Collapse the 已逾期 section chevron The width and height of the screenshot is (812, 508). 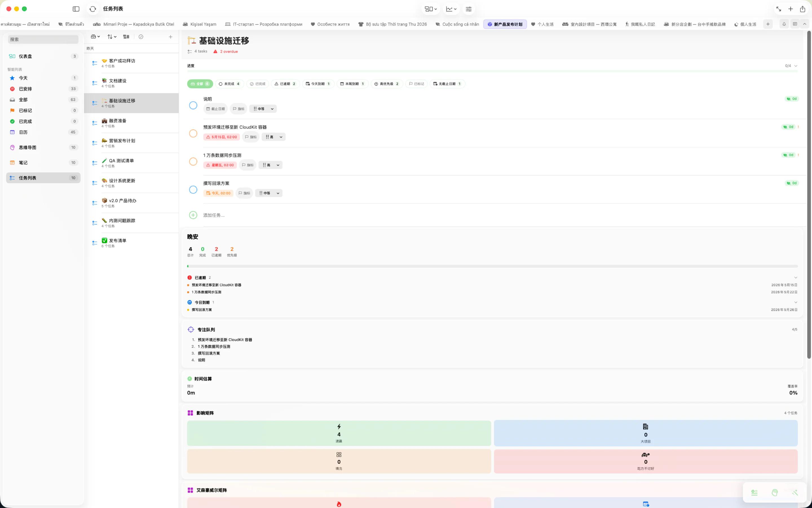coord(796,277)
